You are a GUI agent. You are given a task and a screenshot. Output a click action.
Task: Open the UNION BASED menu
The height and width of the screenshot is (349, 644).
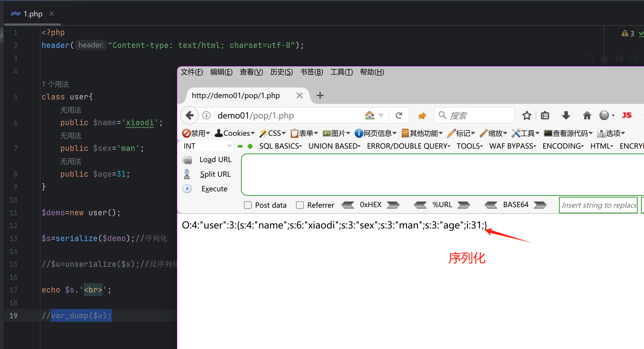point(334,146)
